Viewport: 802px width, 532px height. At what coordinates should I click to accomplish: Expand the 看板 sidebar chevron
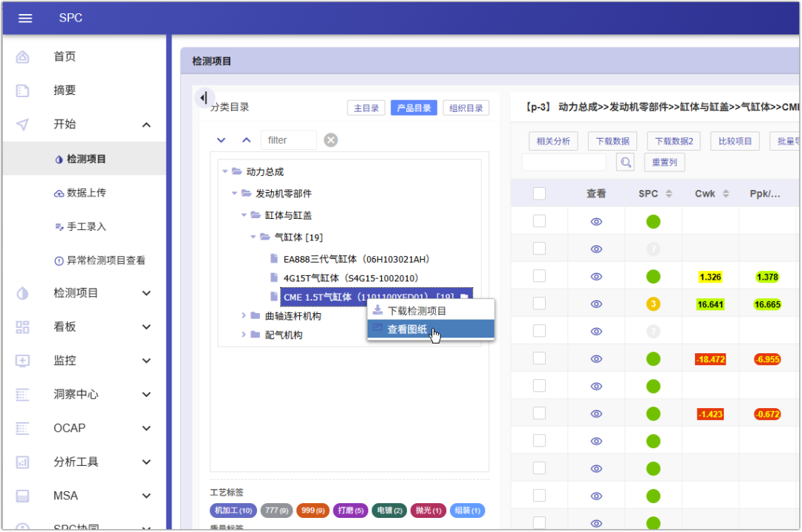pos(146,327)
